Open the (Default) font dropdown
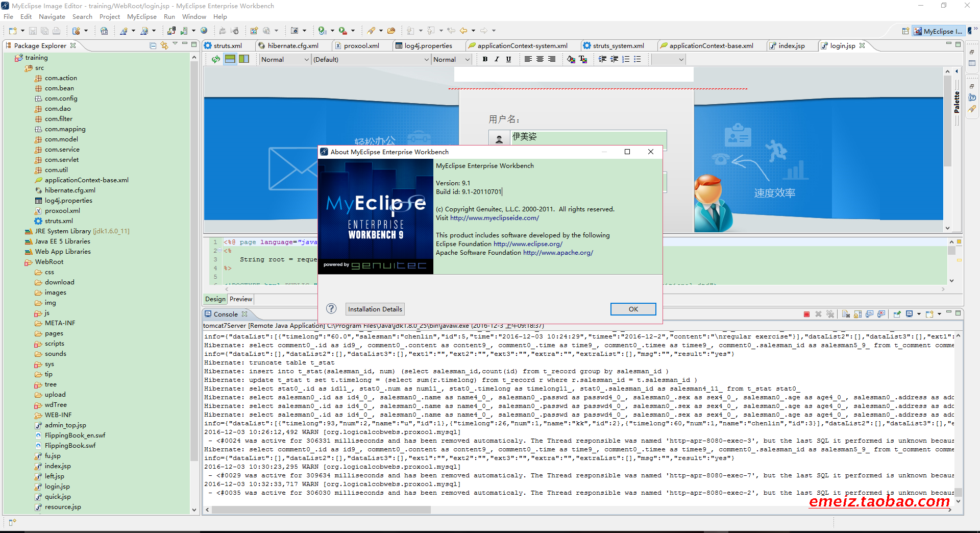This screenshot has height=533, width=980. tap(371, 59)
